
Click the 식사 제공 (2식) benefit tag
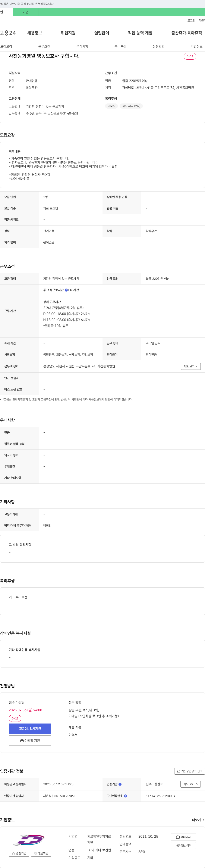coord(131,106)
